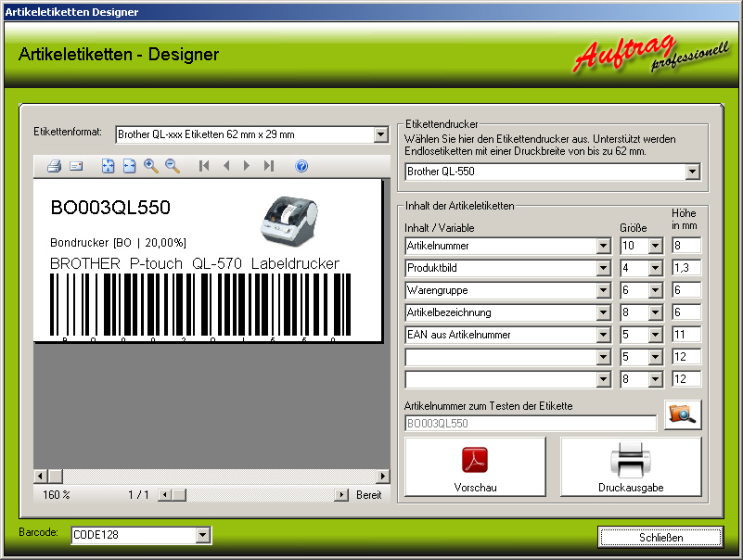
Task: Click the right arrow of the preview horizontal scrollbar
Action: (382, 476)
